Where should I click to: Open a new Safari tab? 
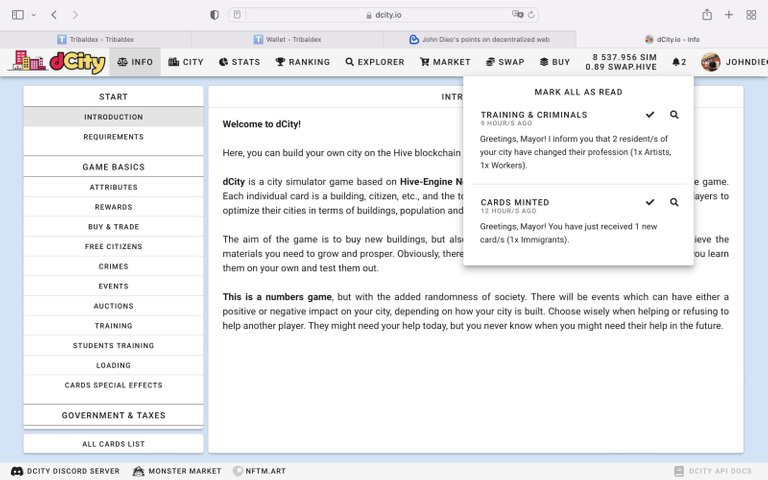coord(729,15)
